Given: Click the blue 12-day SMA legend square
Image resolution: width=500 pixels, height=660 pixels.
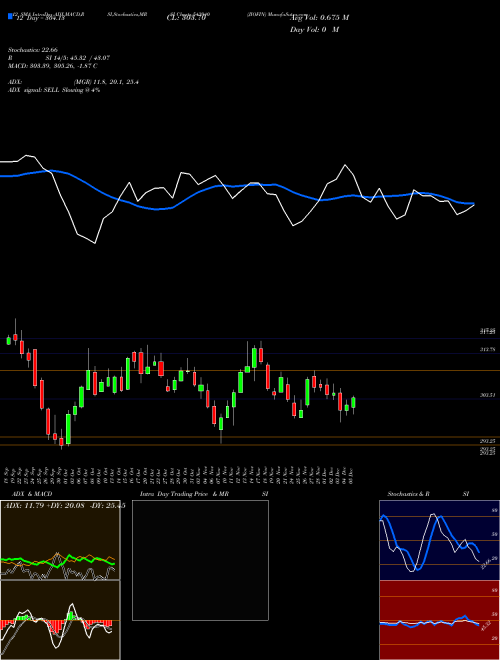Looking at the screenshot, I should (10, 17).
